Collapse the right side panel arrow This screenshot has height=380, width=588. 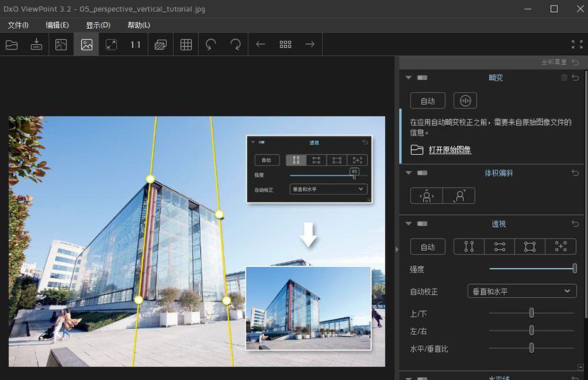point(397,249)
